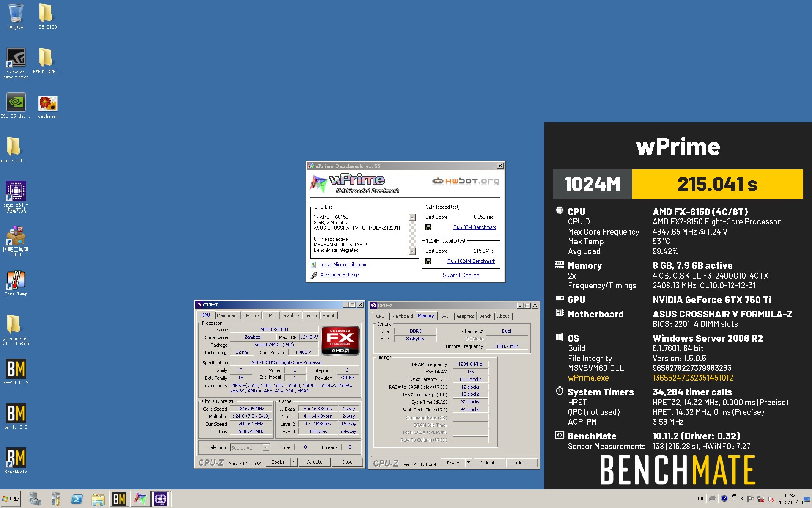Viewport: 812px width, 508px height.
Task: Open the SPD tab in left CPU-Z
Action: coord(271,315)
